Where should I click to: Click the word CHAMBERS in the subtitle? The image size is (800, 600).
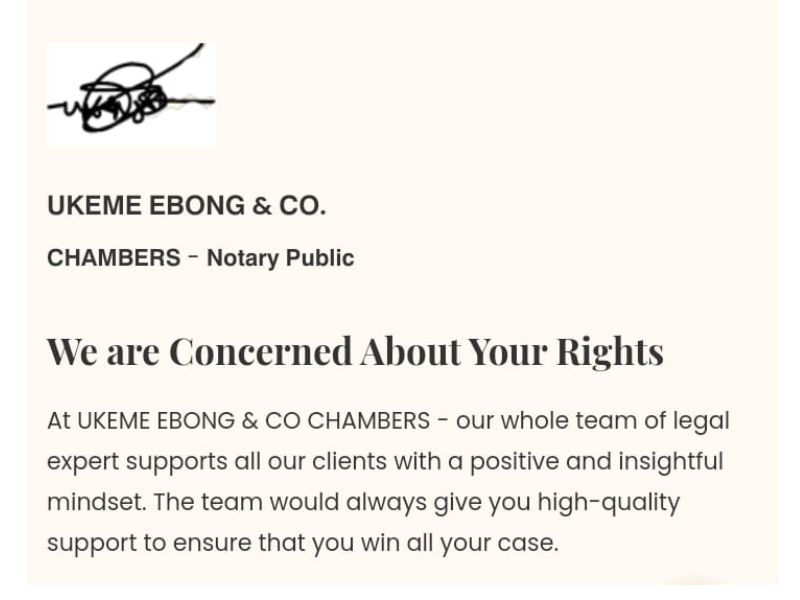tap(114, 258)
